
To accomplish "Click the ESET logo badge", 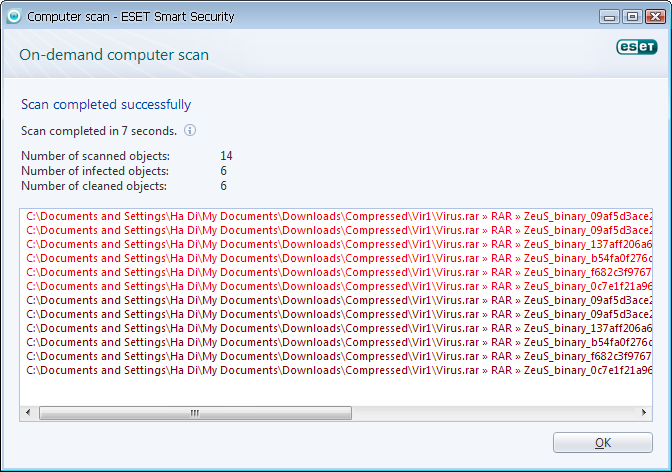I will pyautogui.click(x=636, y=47).
